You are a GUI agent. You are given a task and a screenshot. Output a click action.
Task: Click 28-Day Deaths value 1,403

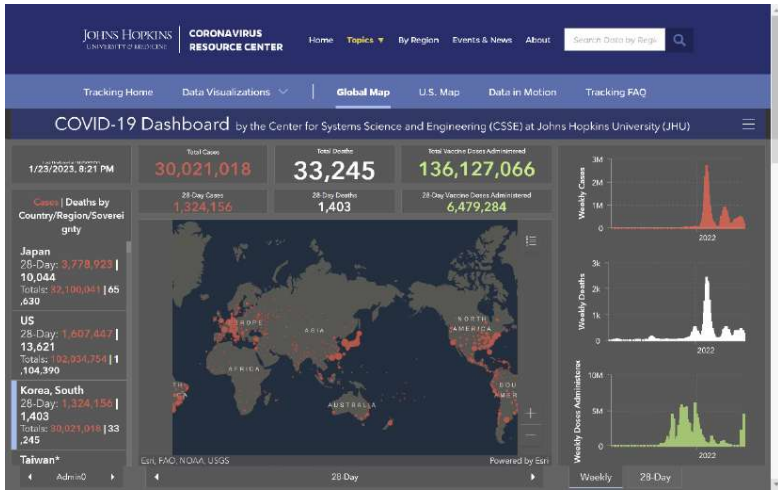click(334, 207)
